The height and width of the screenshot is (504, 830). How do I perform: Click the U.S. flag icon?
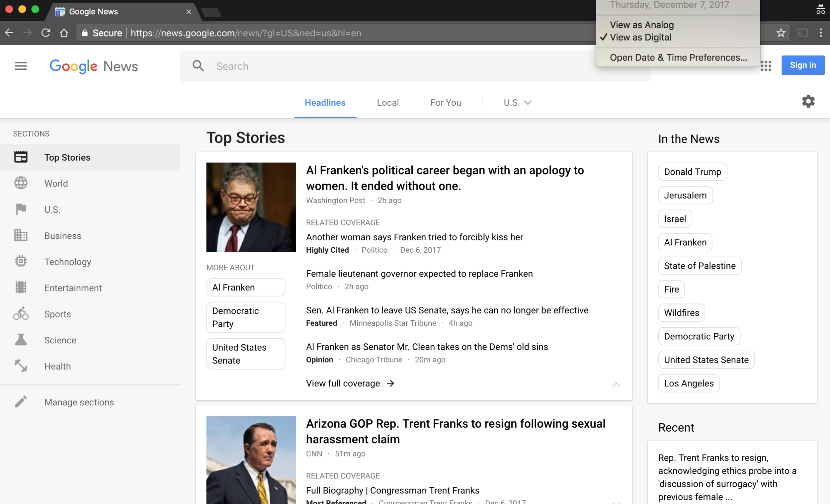point(21,209)
